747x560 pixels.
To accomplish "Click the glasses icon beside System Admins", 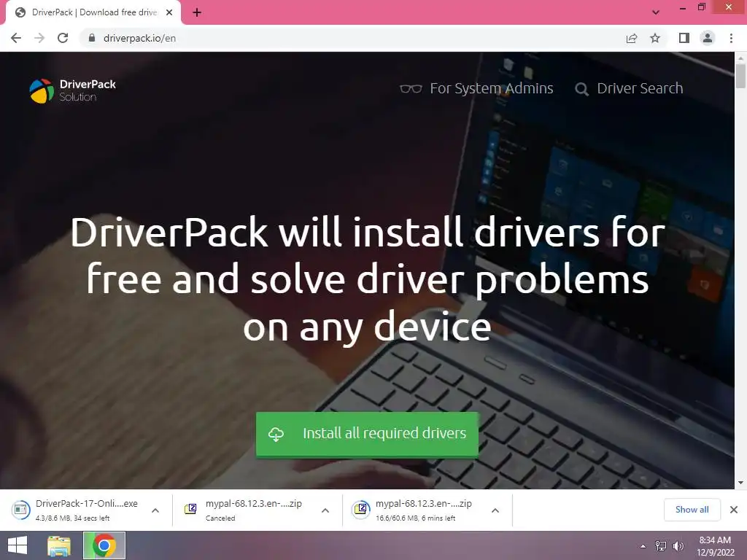I will coord(411,88).
